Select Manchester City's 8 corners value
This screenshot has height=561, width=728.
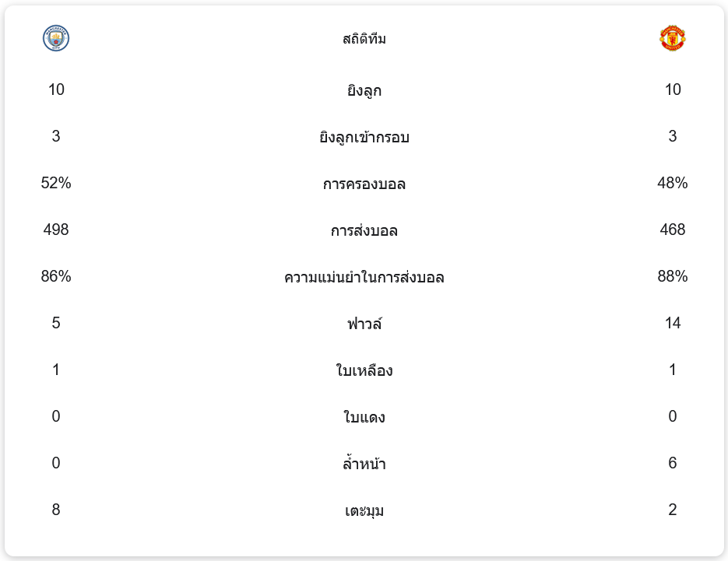[x=56, y=510]
